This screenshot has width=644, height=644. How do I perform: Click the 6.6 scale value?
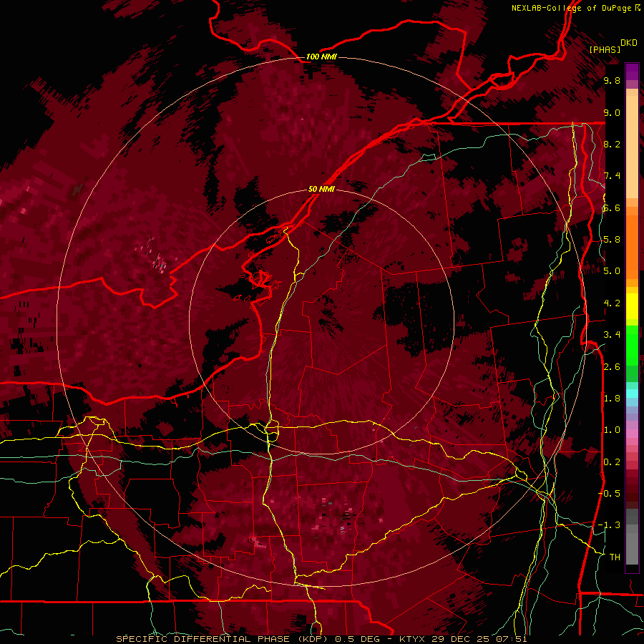612,208
